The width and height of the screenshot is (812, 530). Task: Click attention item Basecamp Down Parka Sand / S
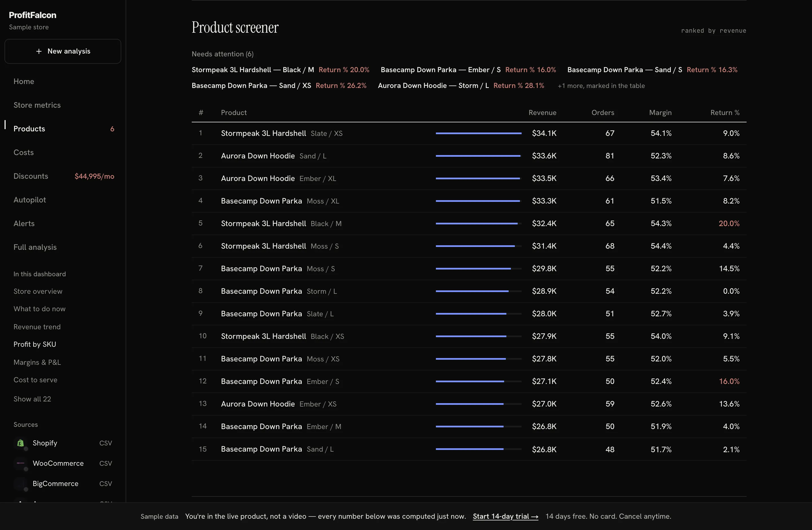[652, 70]
